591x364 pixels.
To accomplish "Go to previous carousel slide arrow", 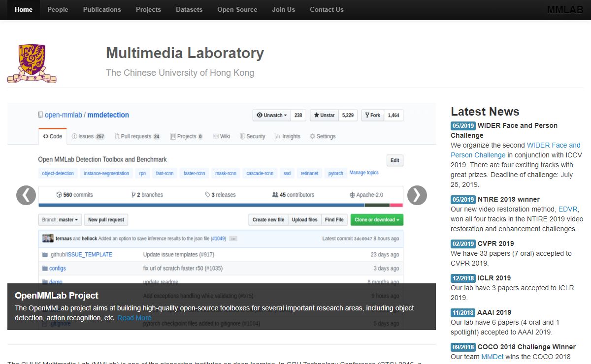I will click(26, 195).
